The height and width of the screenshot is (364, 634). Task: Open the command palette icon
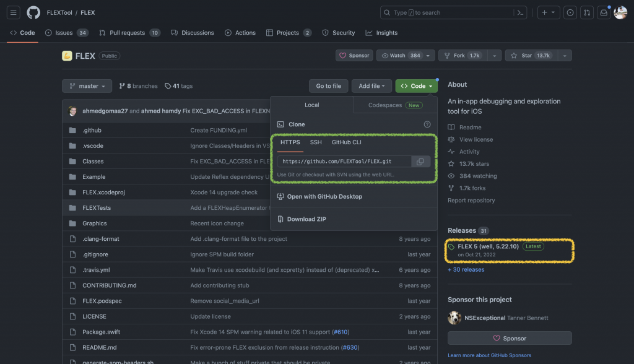click(x=520, y=12)
